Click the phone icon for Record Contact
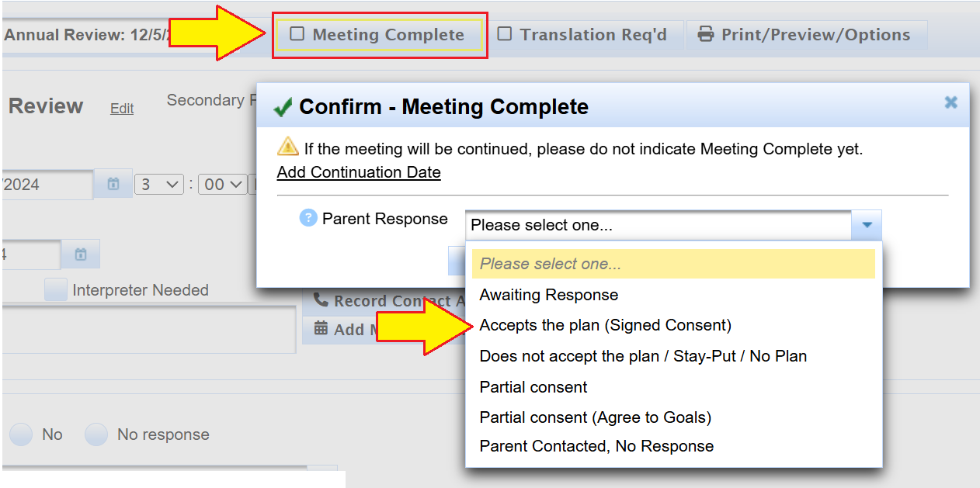The height and width of the screenshot is (488, 980). pos(321,300)
